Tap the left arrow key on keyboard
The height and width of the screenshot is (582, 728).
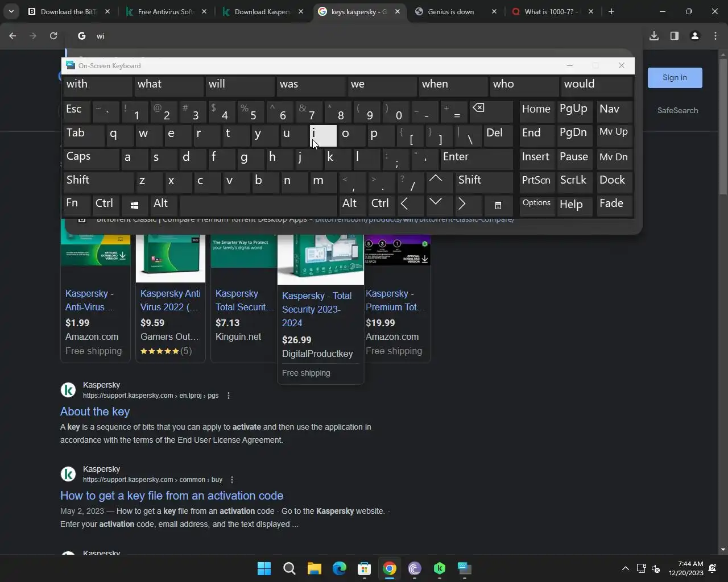pyautogui.click(x=409, y=205)
